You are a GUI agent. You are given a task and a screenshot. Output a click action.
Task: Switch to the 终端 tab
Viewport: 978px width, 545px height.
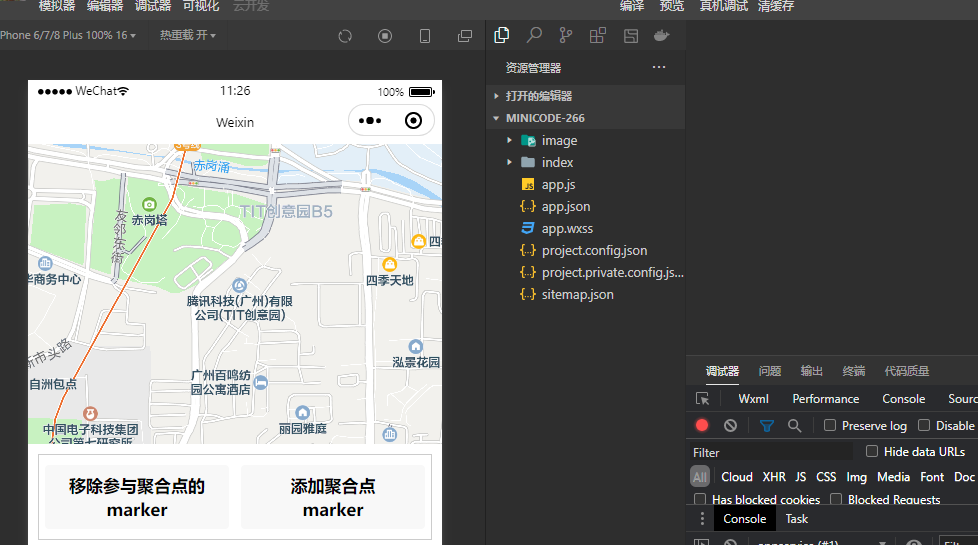(x=853, y=371)
